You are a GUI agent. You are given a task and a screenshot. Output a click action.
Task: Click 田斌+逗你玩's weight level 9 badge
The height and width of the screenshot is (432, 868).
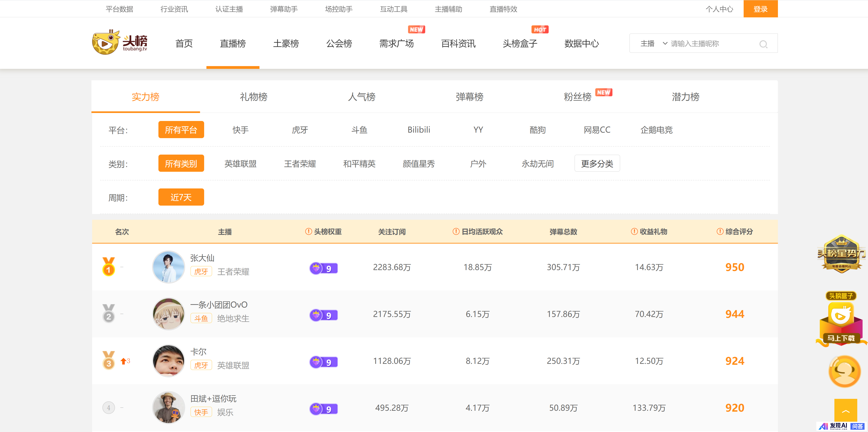tap(323, 409)
